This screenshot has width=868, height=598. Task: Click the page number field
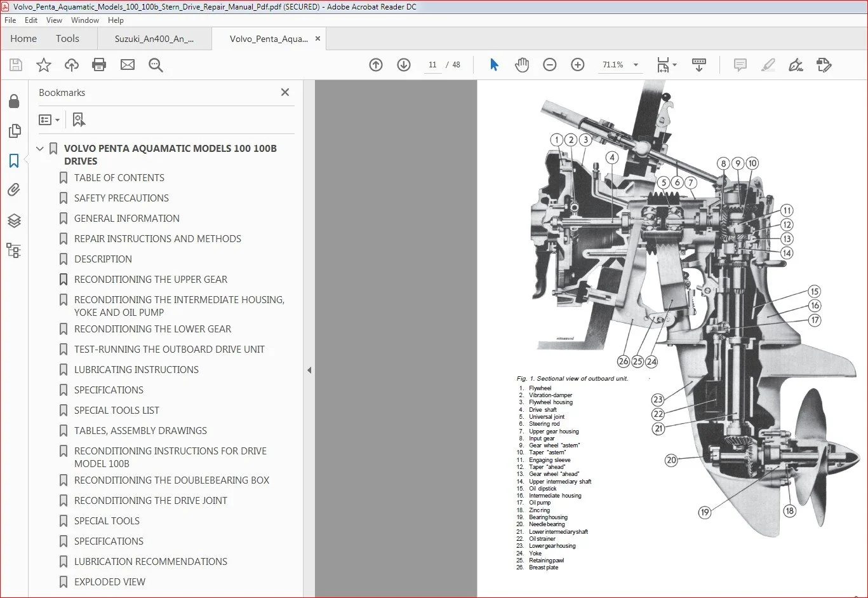point(432,65)
